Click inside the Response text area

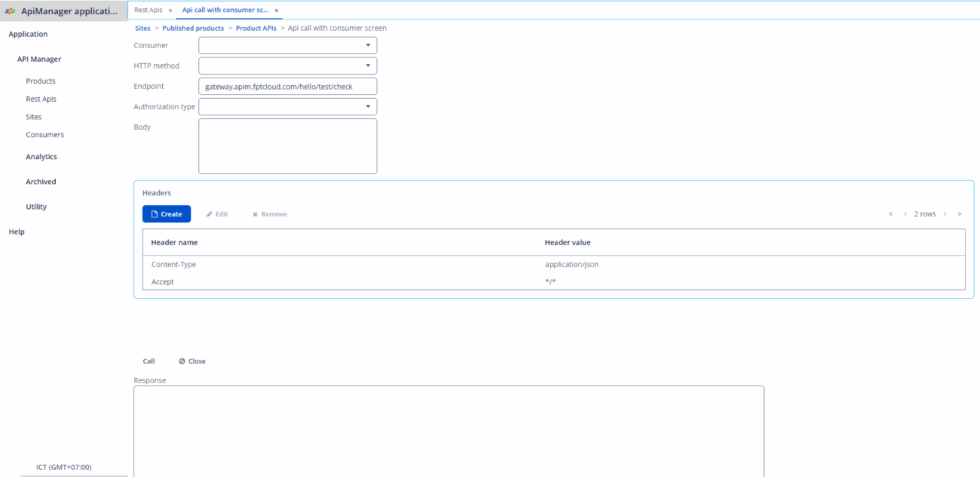pos(448,431)
